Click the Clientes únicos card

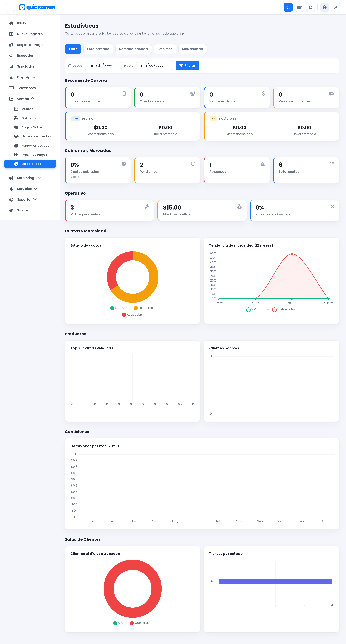[x=167, y=97]
